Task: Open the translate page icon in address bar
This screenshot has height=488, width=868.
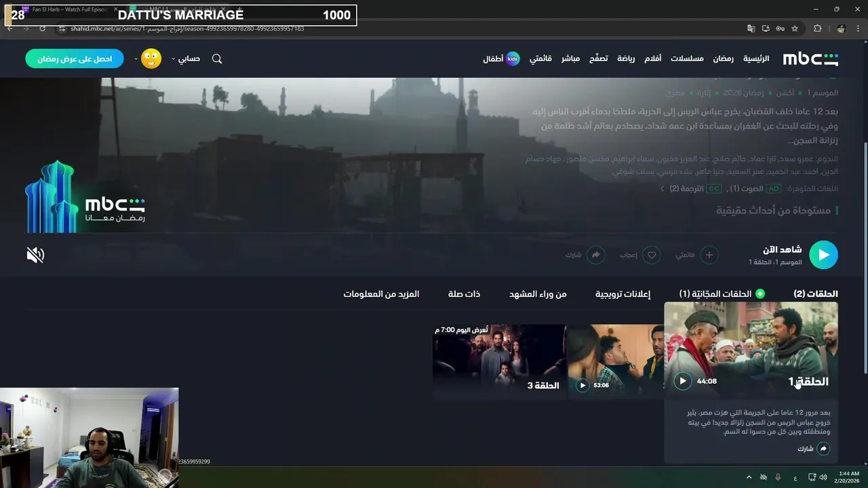Action: 751,28
